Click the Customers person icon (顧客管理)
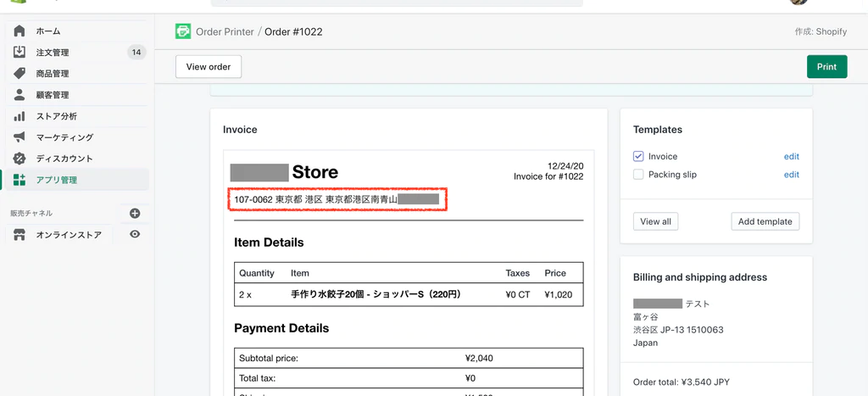Screen dimensions: 868x396 point(19,95)
